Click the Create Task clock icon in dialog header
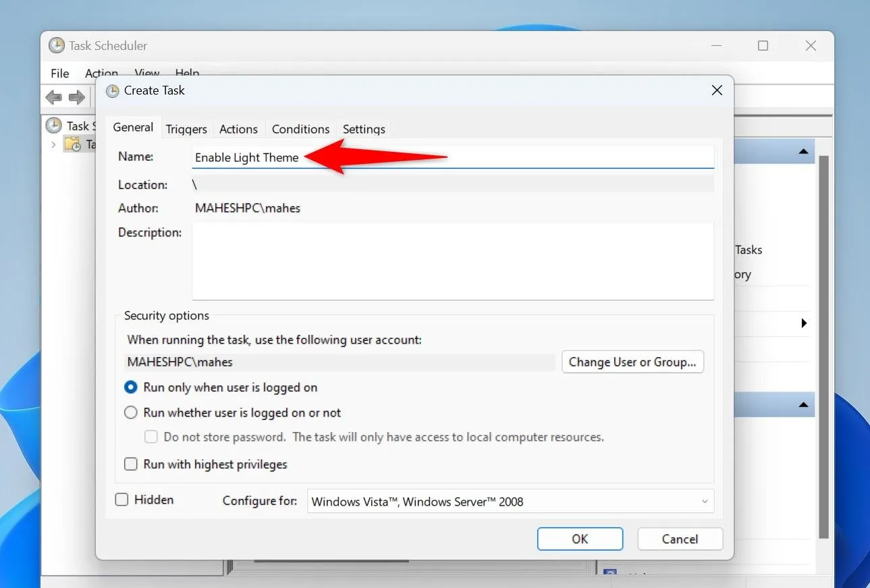The image size is (870, 588). [112, 90]
